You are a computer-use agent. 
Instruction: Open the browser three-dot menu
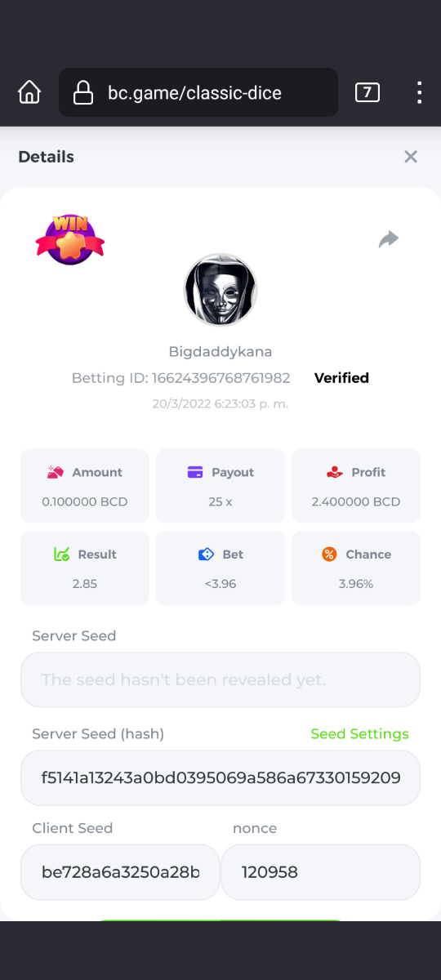[419, 92]
